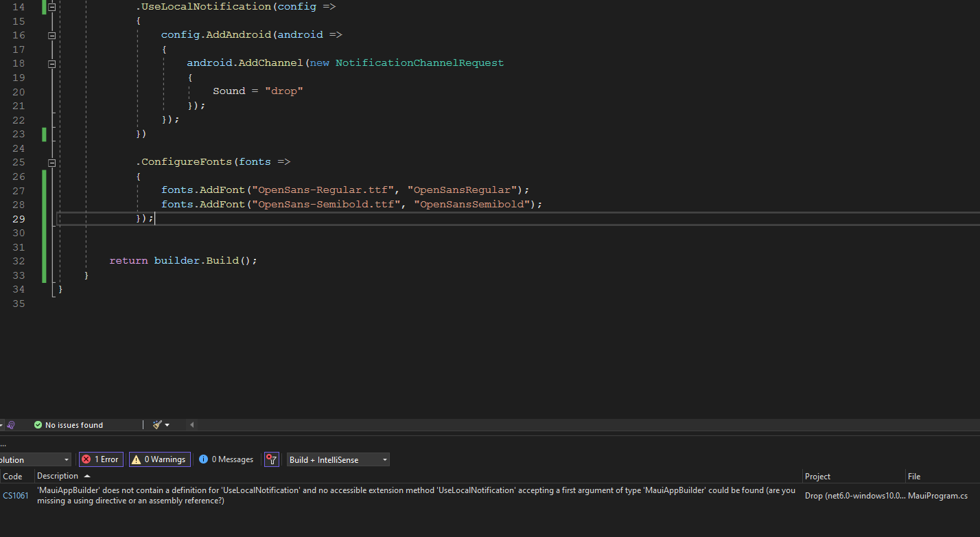This screenshot has width=980, height=537.
Task: Select the filter errors icon in Error List
Action: point(272,459)
